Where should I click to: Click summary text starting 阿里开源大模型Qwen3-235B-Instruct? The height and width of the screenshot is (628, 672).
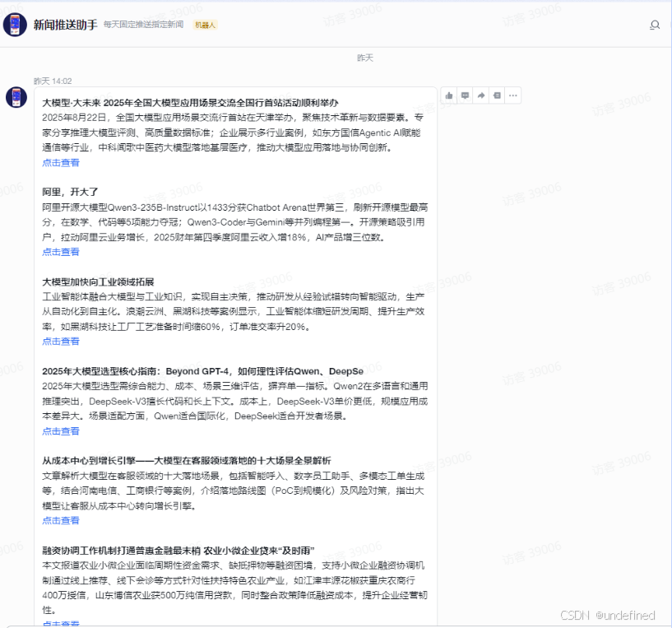(x=235, y=222)
